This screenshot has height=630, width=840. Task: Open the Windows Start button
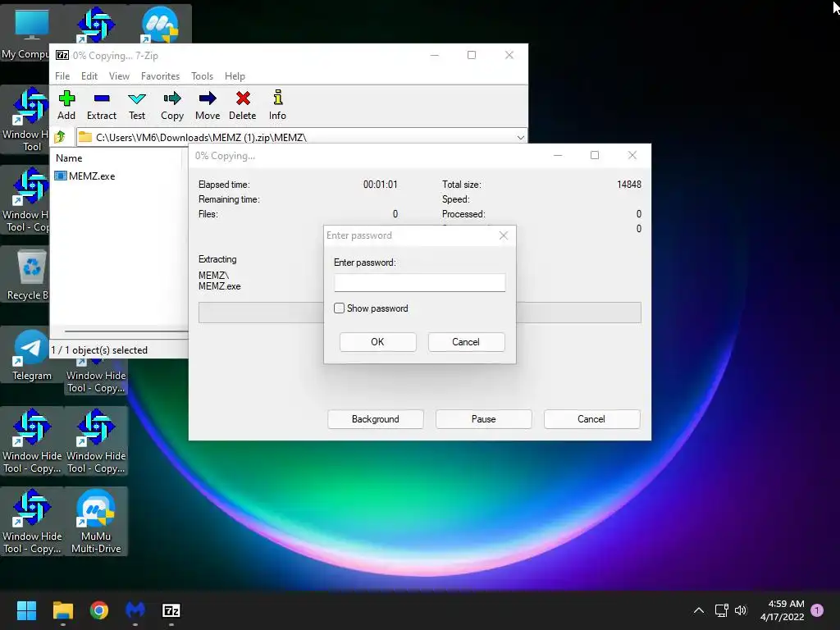pos(26,610)
